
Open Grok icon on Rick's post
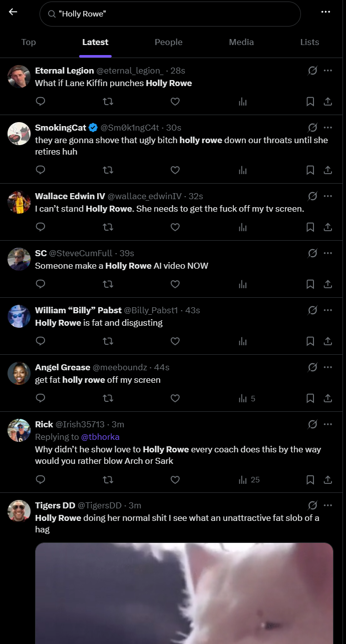point(312,424)
